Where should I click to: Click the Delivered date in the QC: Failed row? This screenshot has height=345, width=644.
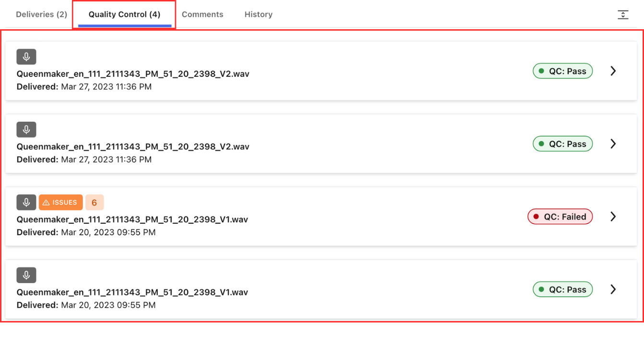point(86,232)
